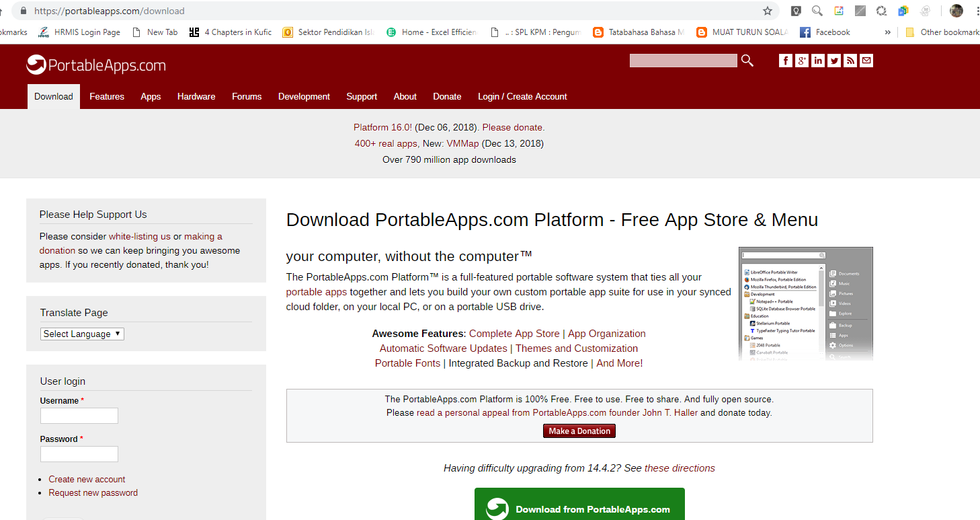Click the Google Docs offline extension icon
The width and height of the screenshot is (980, 520).
[x=903, y=11]
